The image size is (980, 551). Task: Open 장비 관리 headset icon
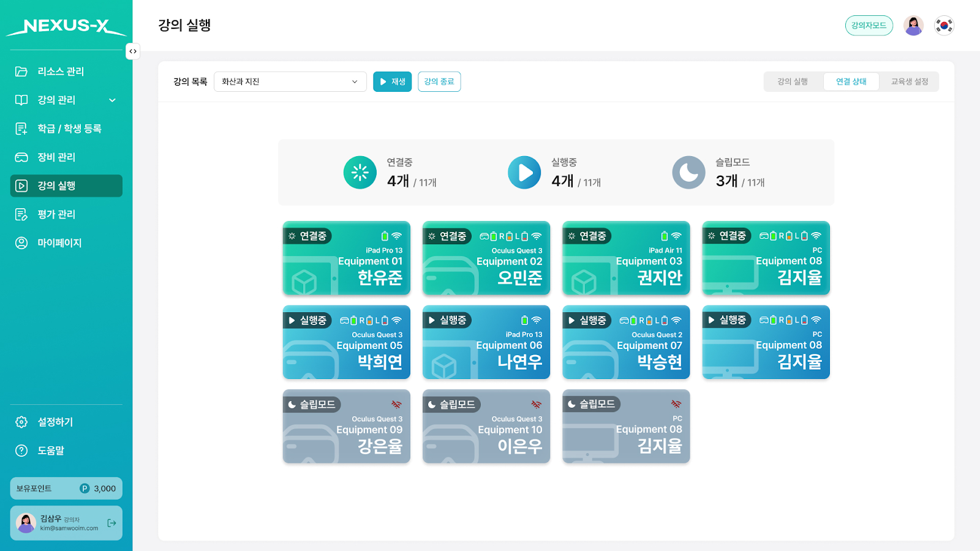pyautogui.click(x=21, y=157)
